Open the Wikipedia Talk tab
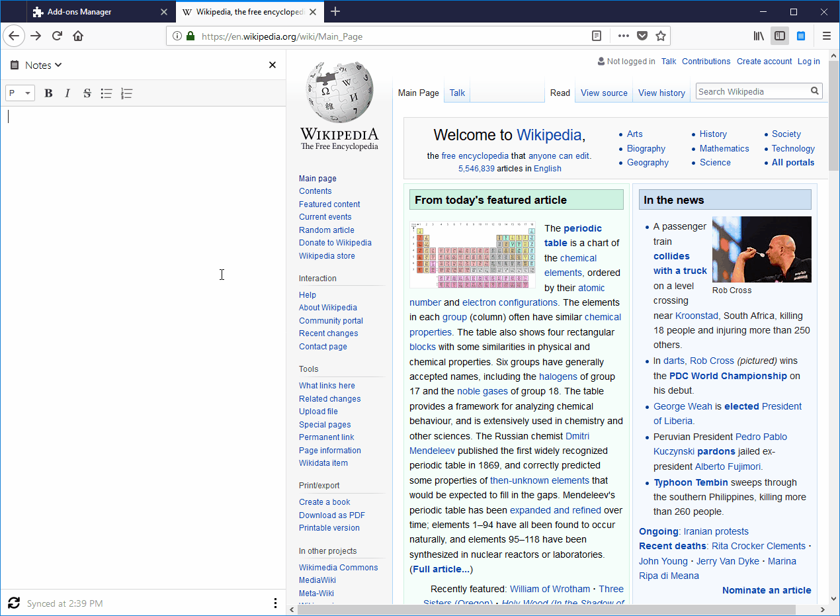840x616 pixels. 457,93
